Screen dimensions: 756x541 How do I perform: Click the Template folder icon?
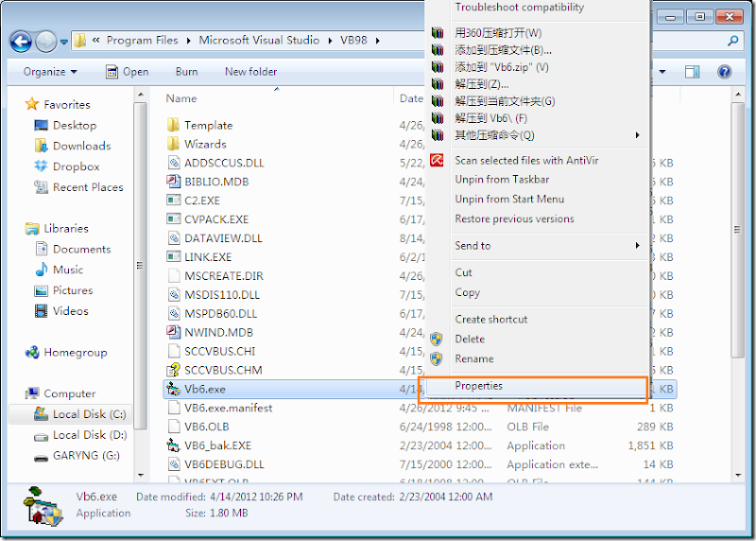click(x=174, y=126)
